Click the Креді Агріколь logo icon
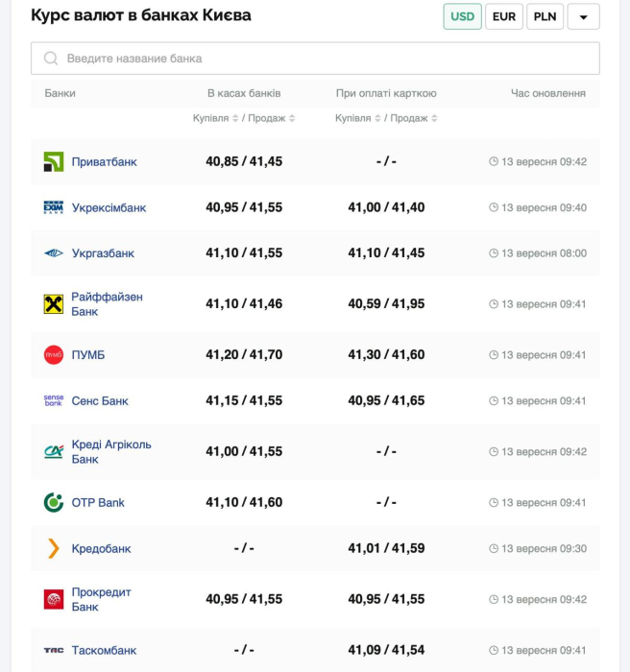The image size is (630, 672). [54, 451]
